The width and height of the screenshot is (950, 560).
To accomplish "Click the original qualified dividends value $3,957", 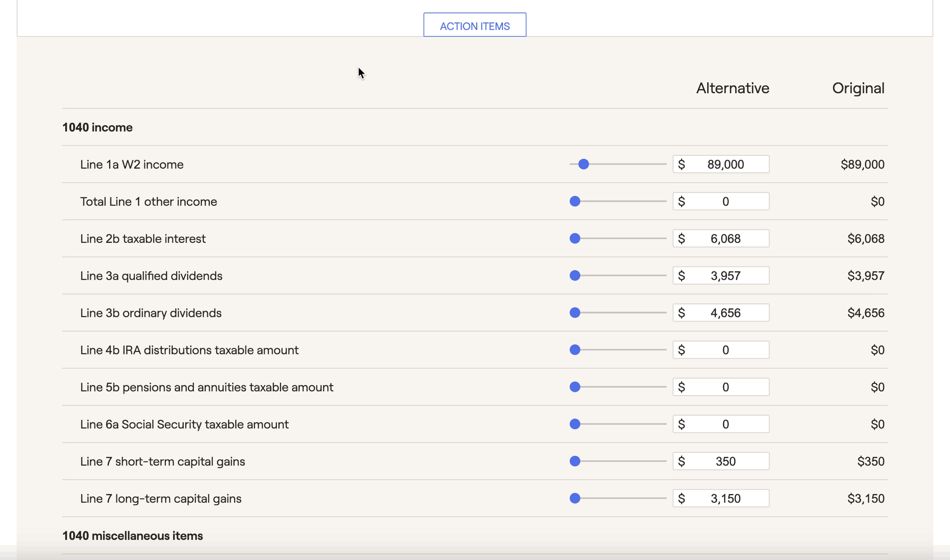I will click(865, 275).
